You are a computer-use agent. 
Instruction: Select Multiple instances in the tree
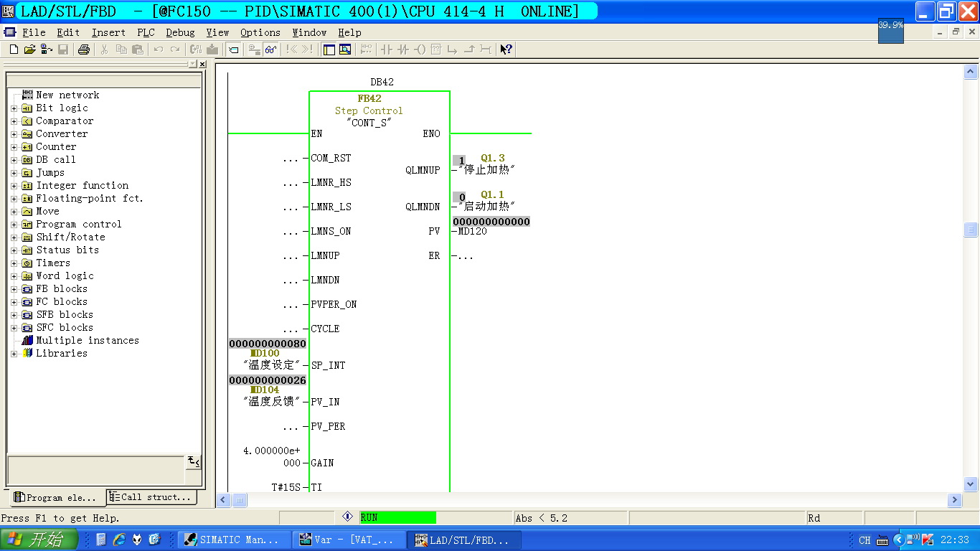(88, 340)
